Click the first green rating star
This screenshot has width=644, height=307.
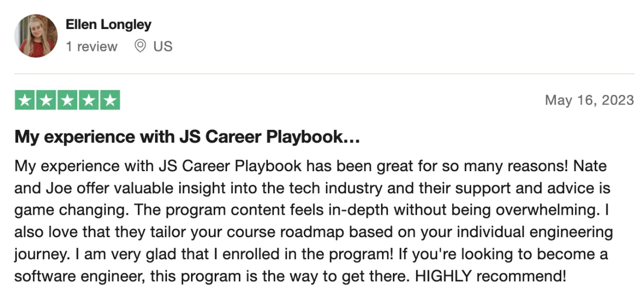pyautogui.click(x=25, y=100)
